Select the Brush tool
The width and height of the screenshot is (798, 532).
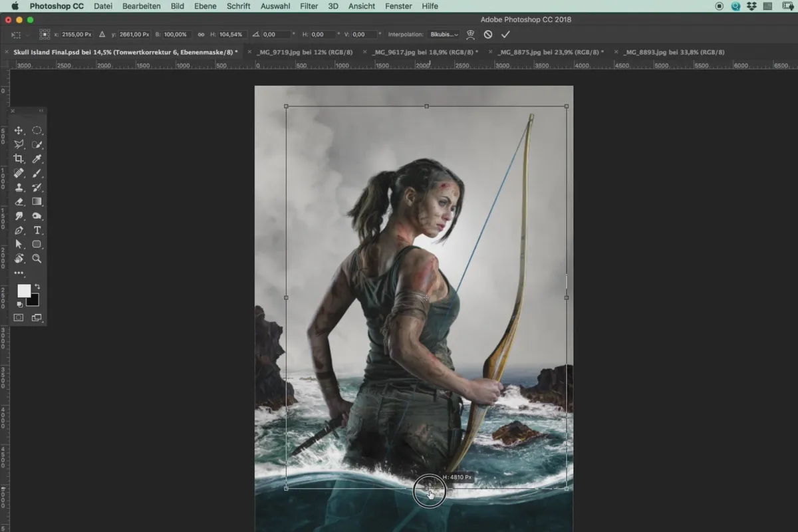click(x=37, y=173)
